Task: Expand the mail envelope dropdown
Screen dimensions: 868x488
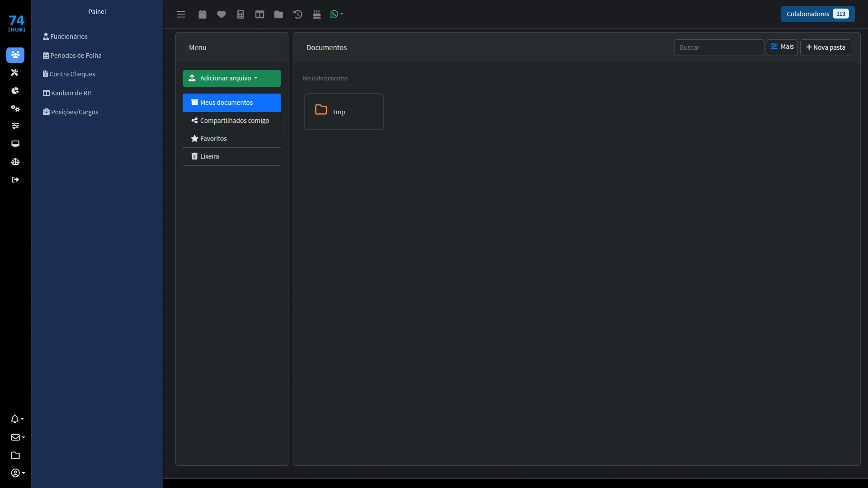Action: click(18, 437)
